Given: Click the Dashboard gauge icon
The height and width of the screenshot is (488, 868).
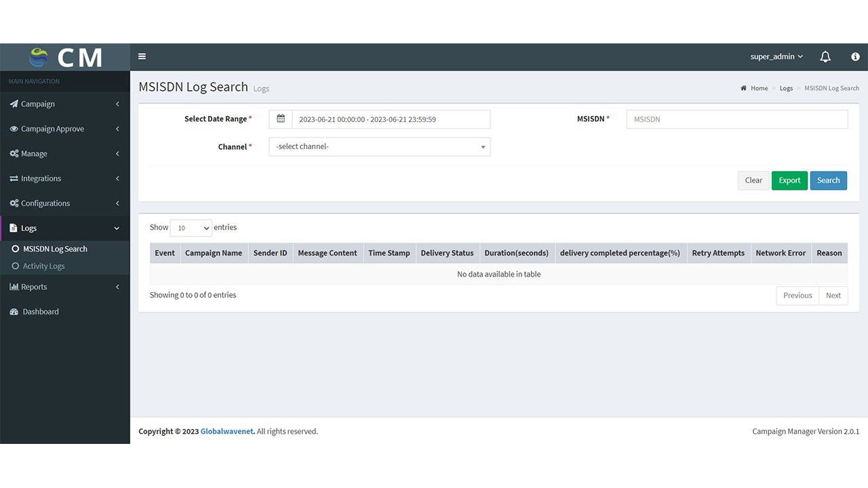Looking at the screenshot, I should (14, 312).
